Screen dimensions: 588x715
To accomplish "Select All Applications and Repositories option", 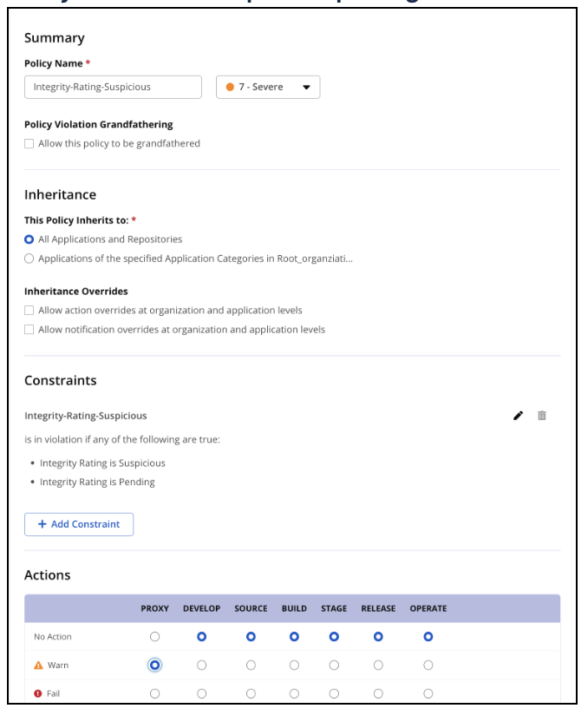I will click(x=29, y=239).
